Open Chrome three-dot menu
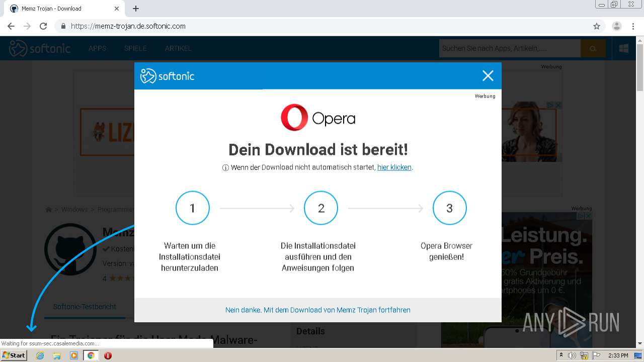 pyautogui.click(x=633, y=26)
